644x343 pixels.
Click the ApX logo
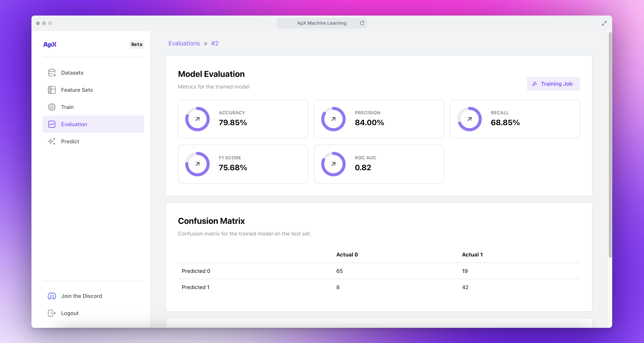[x=50, y=45]
